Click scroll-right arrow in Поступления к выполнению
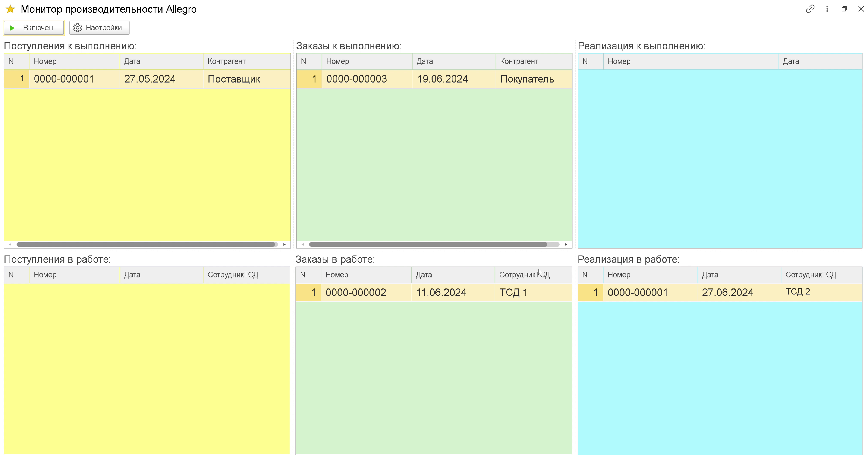 [x=284, y=244]
